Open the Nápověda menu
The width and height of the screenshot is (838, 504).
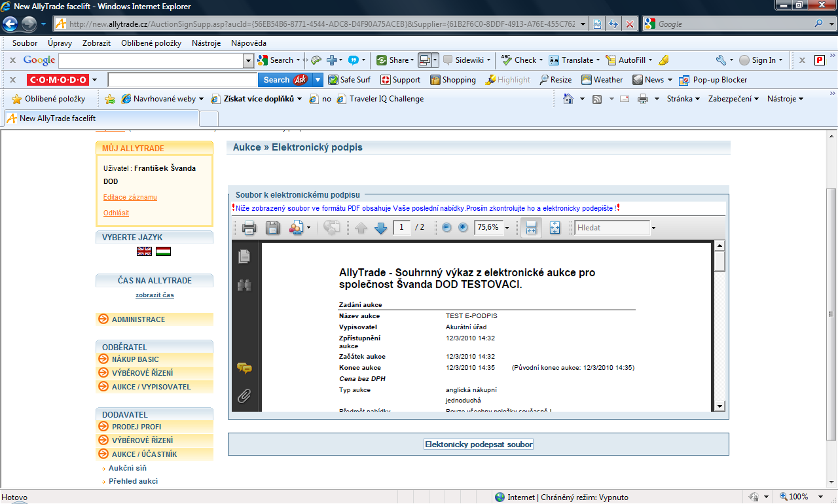coord(249,43)
